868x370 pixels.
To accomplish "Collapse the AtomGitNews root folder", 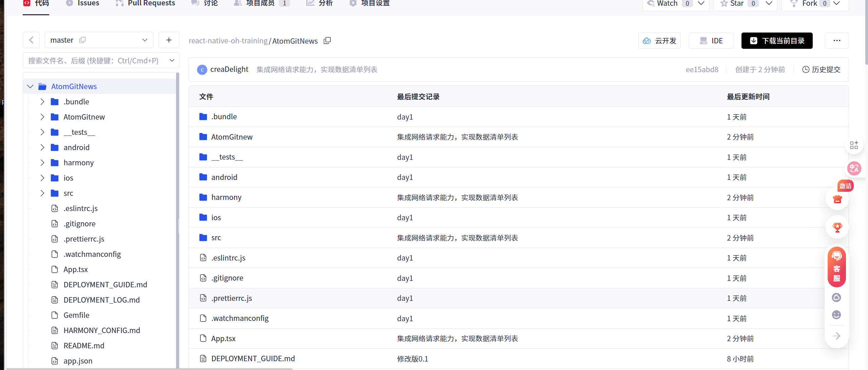I will (x=30, y=86).
